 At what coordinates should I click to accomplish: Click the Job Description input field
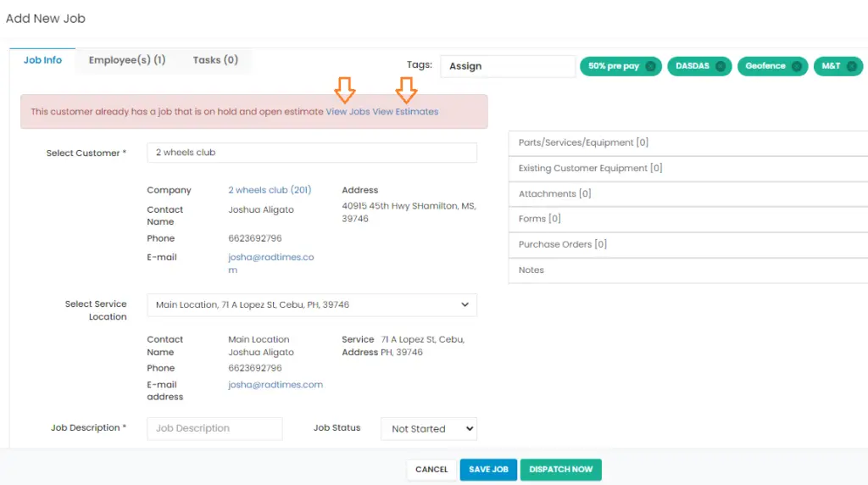(x=214, y=428)
